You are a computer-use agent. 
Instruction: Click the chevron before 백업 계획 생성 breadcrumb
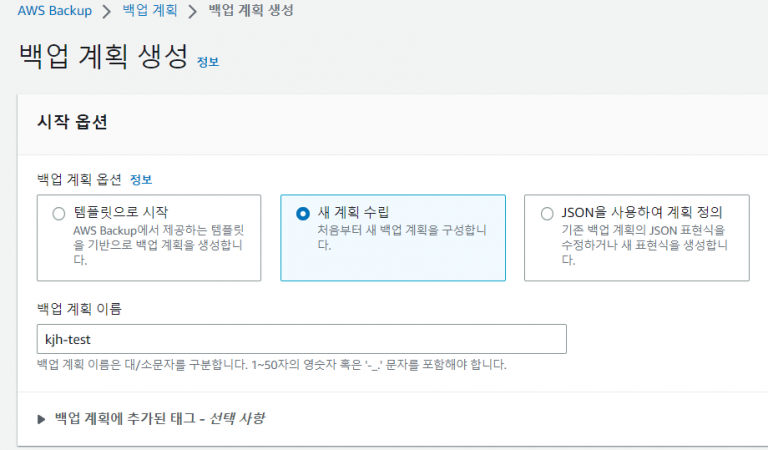point(195,11)
